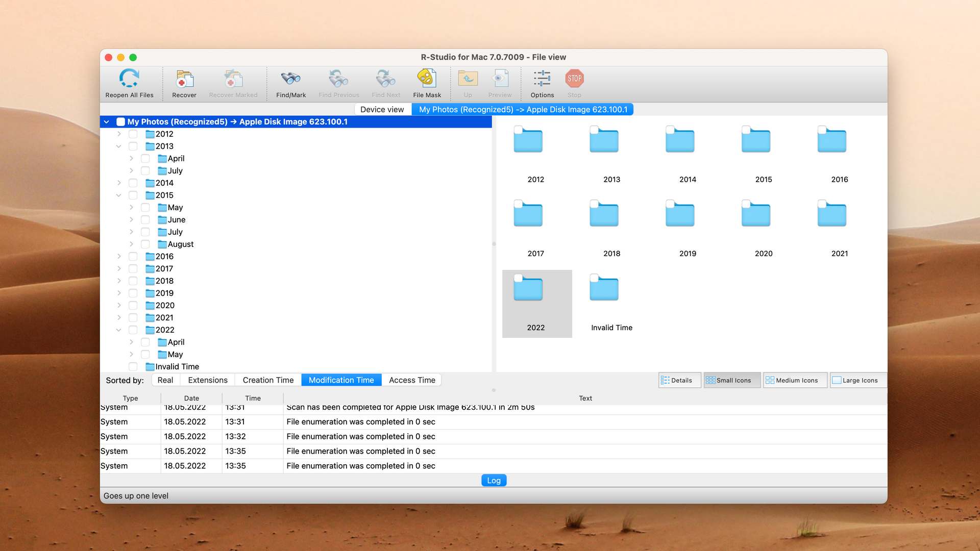The width and height of the screenshot is (980, 551).
Task: Select the My Photos (Recognized5) disk image tab
Action: pyautogui.click(x=523, y=109)
